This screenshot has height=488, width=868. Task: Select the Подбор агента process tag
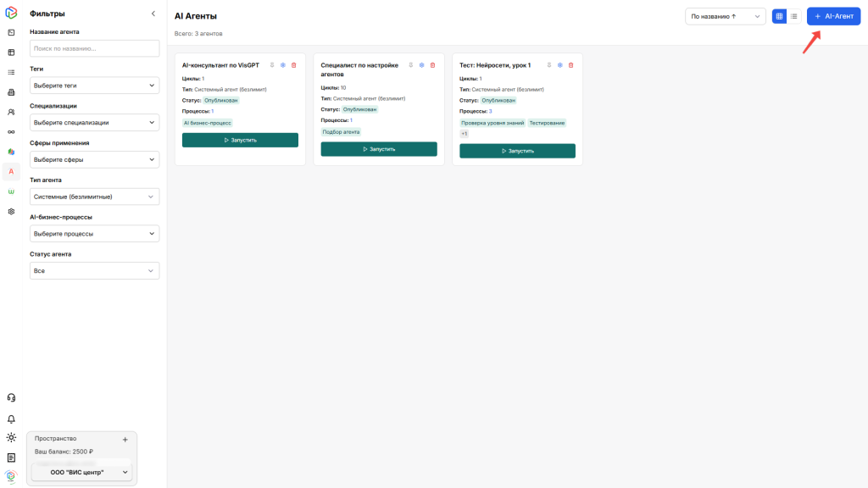point(341,132)
